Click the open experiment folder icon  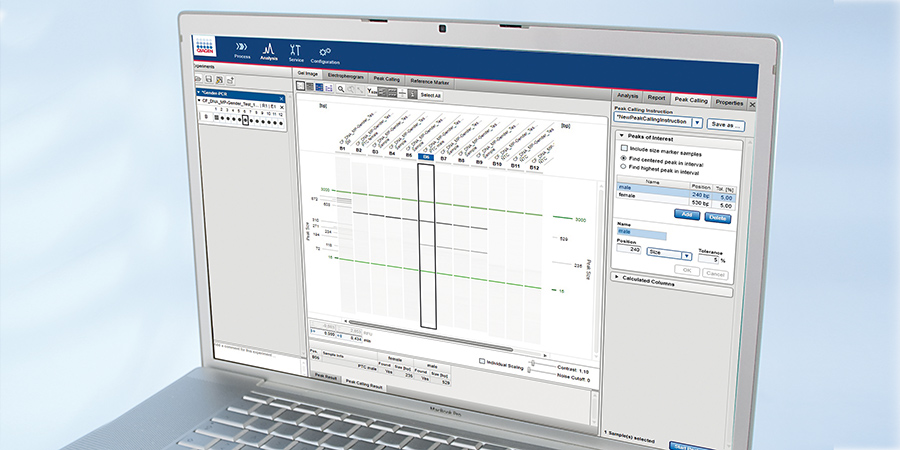(199, 79)
